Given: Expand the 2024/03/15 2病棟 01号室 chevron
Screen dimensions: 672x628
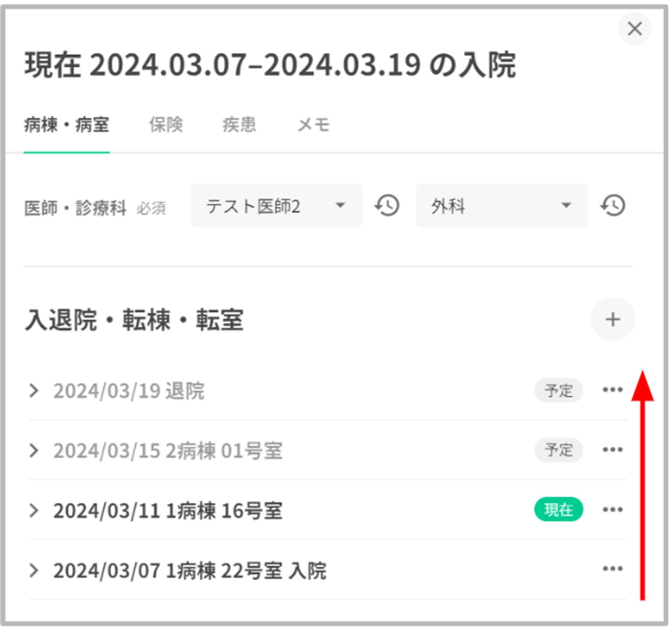Looking at the screenshot, I should click(x=34, y=451).
